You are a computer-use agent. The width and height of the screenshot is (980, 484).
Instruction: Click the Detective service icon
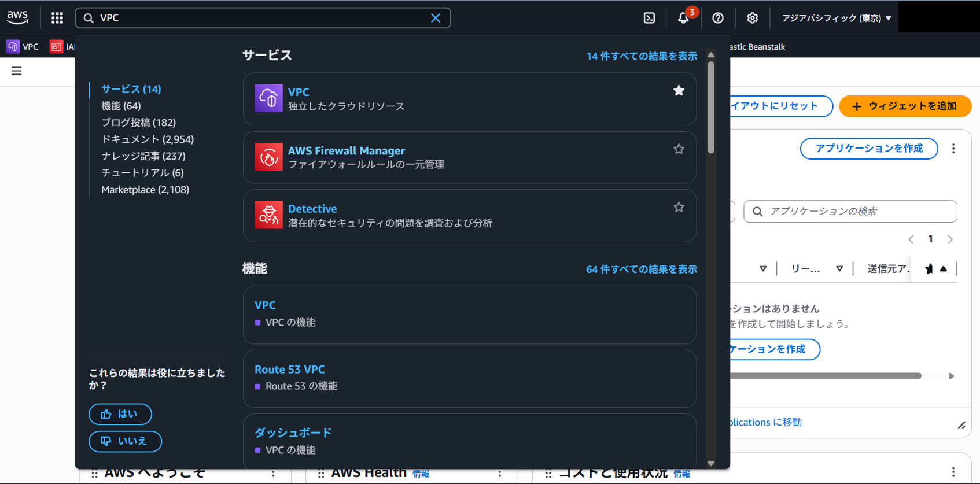[x=268, y=215]
